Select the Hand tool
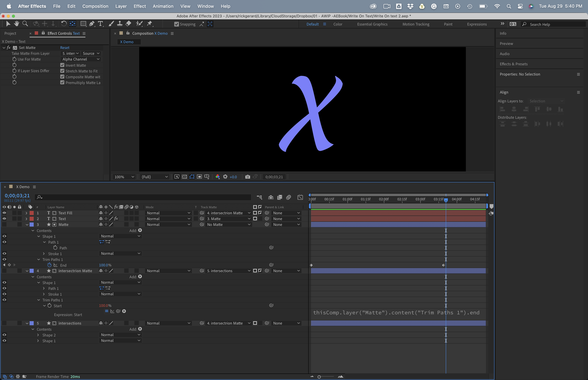The width and height of the screenshot is (588, 380). 16,23
